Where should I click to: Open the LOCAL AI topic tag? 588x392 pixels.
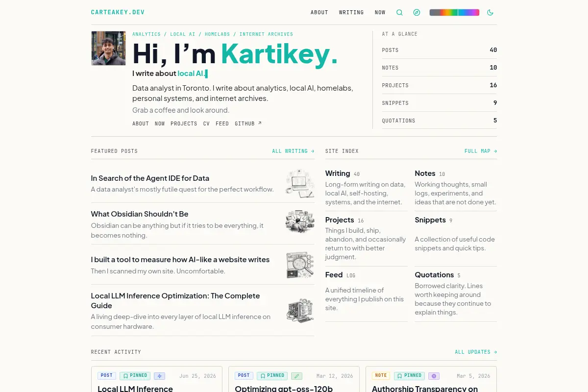pos(183,34)
